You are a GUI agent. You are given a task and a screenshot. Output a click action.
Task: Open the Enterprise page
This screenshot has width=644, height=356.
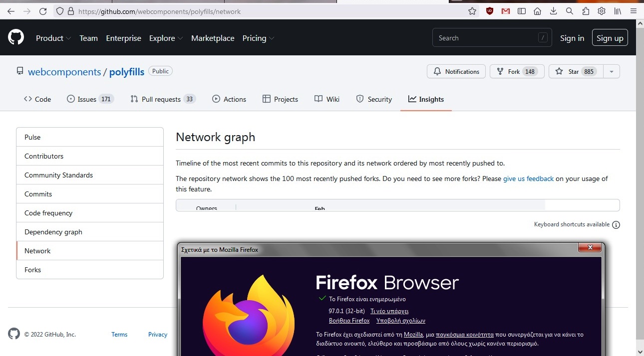click(x=123, y=38)
